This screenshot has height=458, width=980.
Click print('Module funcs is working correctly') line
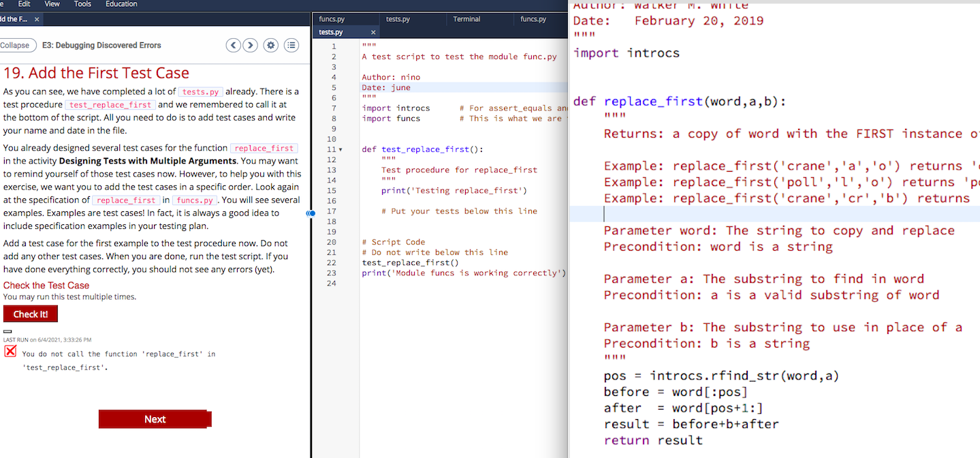(464, 273)
